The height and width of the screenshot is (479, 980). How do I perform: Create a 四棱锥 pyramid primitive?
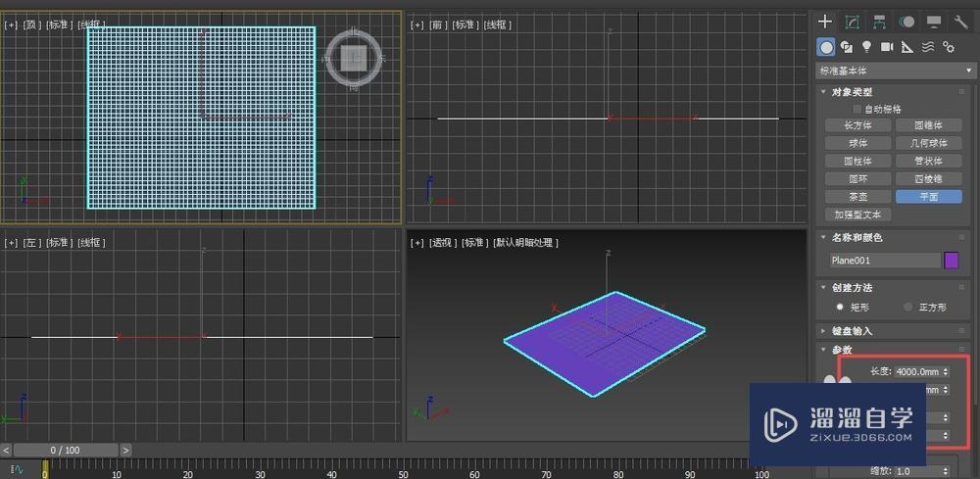click(929, 178)
